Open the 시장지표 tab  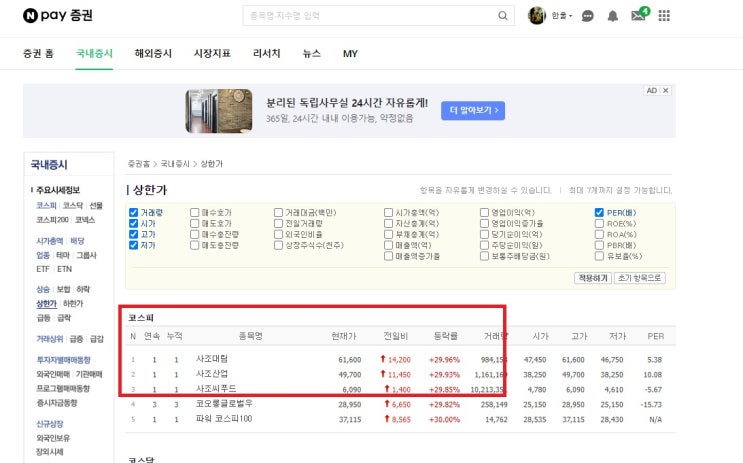[x=212, y=54]
